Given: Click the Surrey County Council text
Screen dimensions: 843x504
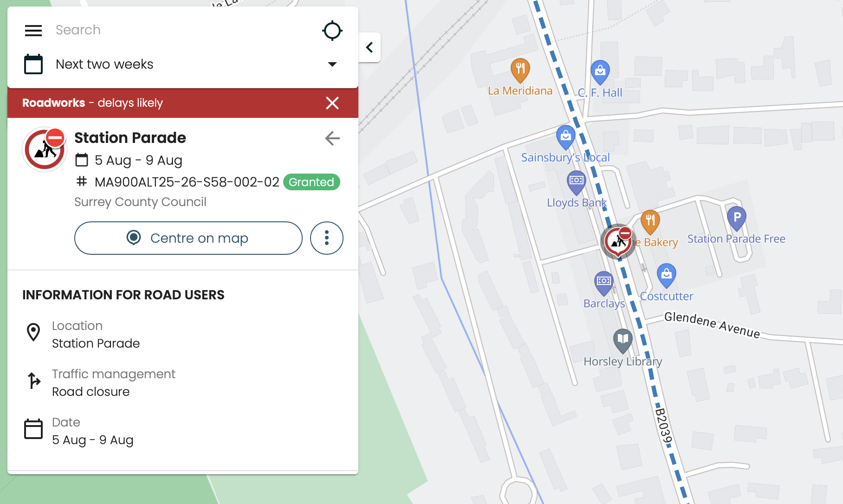Looking at the screenshot, I should 140,202.
